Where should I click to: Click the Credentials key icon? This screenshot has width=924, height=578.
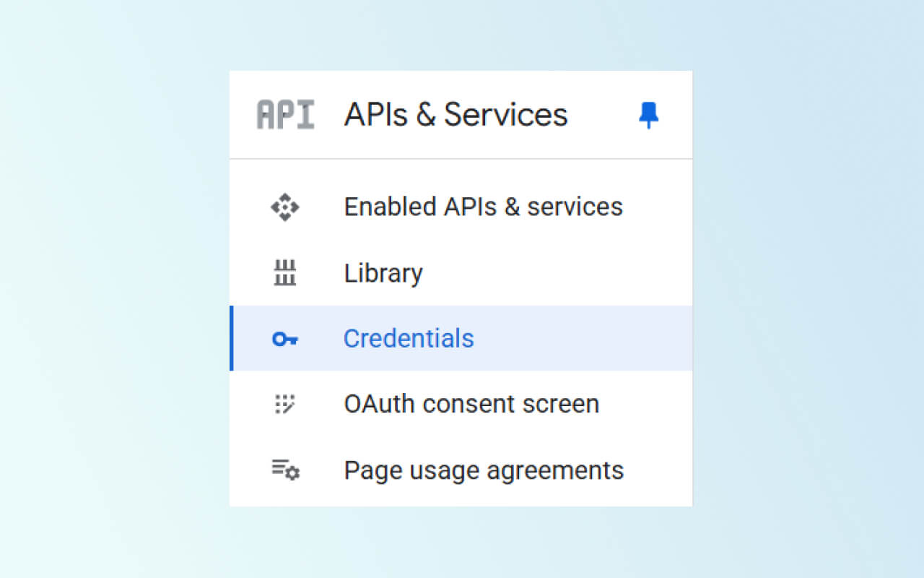285,339
